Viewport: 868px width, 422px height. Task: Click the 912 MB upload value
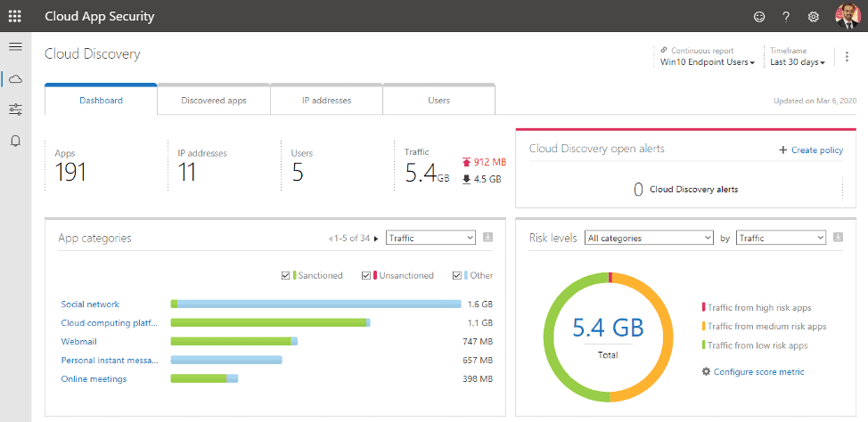[x=490, y=162]
